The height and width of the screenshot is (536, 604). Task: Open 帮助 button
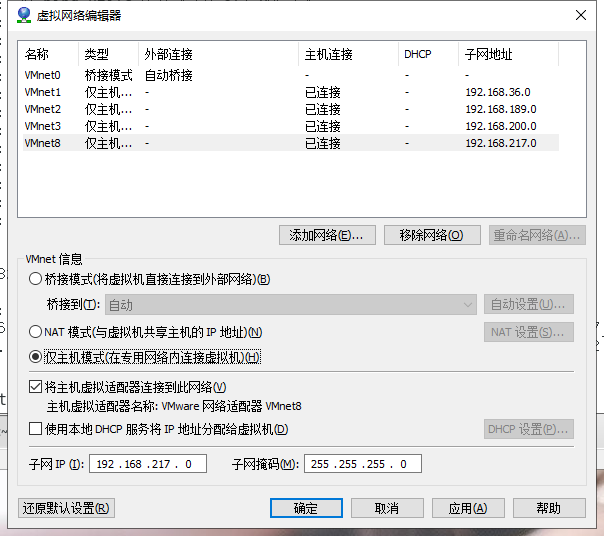[549, 508]
